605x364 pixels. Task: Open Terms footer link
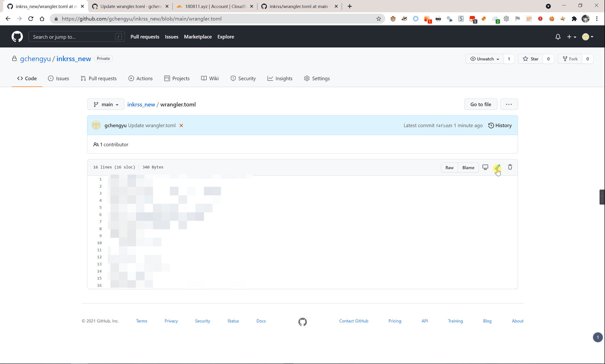coord(141,321)
